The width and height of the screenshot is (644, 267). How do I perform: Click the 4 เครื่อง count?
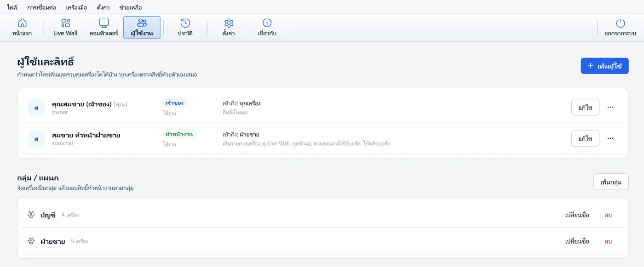tap(70, 215)
